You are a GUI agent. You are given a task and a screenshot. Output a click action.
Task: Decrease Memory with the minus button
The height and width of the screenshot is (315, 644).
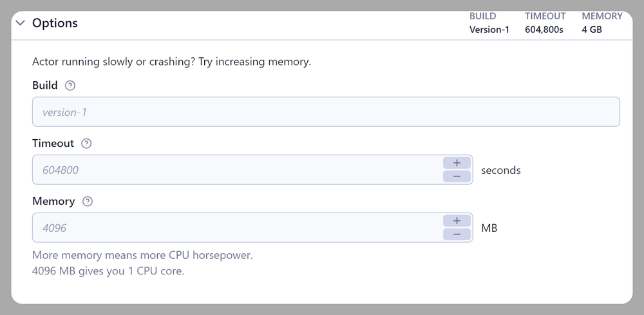[x=457, y=234]
